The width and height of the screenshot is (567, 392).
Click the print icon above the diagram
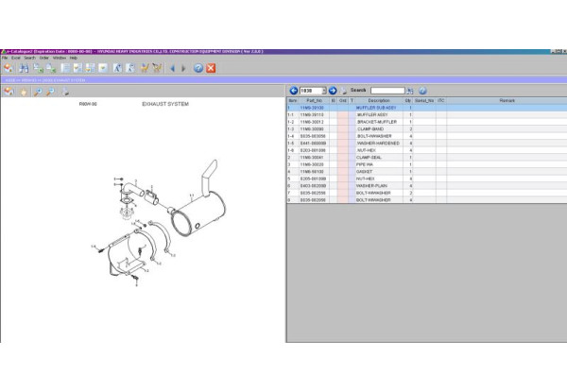point(65,92)
